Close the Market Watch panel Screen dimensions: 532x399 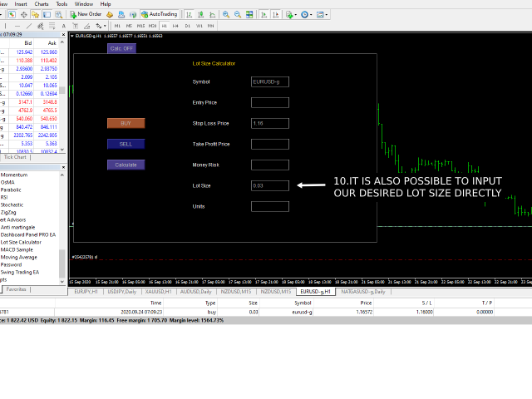tap(63, 35)
